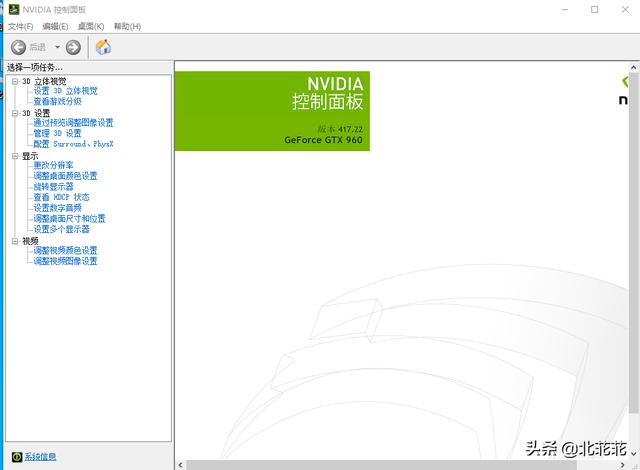
Task: Click the Forward arrow toolbar icon
Action: click(73, 47)
